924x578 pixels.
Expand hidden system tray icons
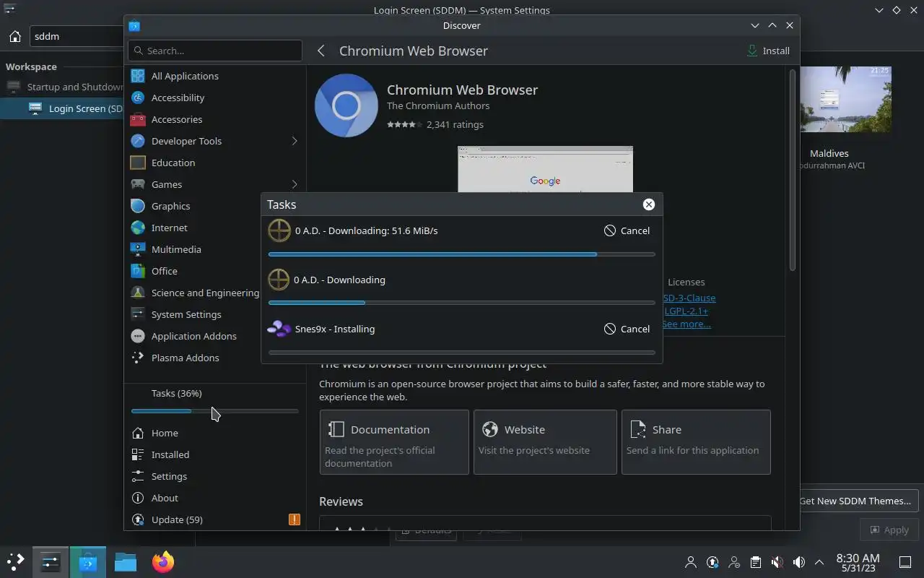click(x=819, y=562)
